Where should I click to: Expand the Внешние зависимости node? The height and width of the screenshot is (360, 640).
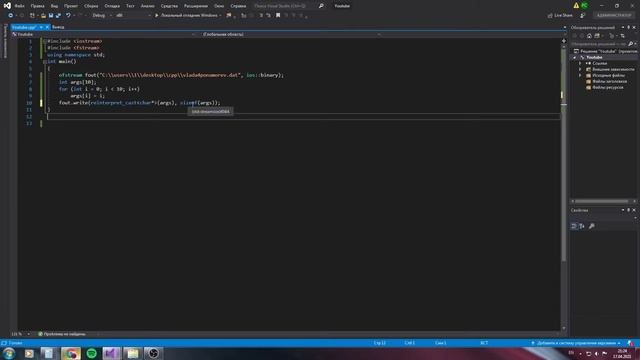tap(580, 69)
